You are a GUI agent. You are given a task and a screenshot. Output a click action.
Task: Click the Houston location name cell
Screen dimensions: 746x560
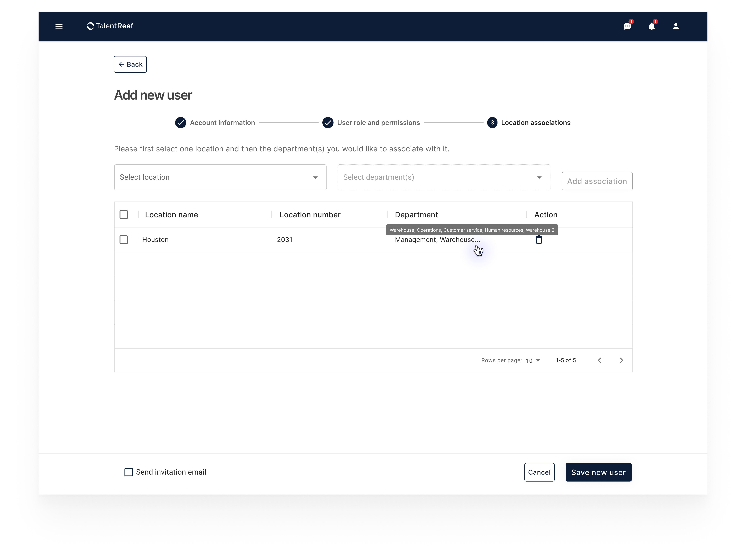pyautogui.click(x=155, y=240)
